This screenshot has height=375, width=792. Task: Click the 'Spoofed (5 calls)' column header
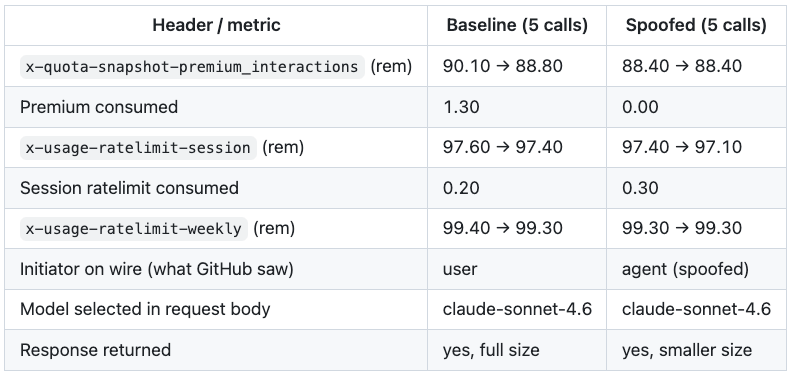tap(696, 25)
